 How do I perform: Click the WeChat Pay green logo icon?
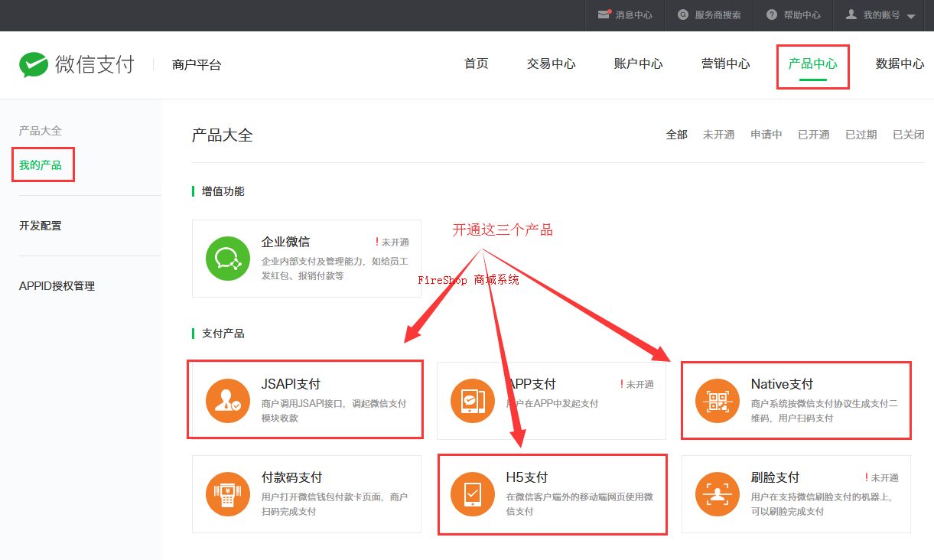tap(34, 65)
